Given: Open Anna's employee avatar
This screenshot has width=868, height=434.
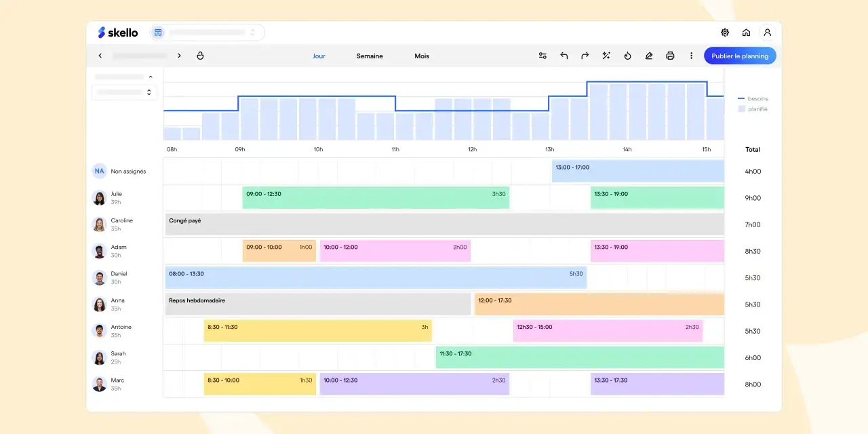Looking at the screenshot, I should (99, 304).
